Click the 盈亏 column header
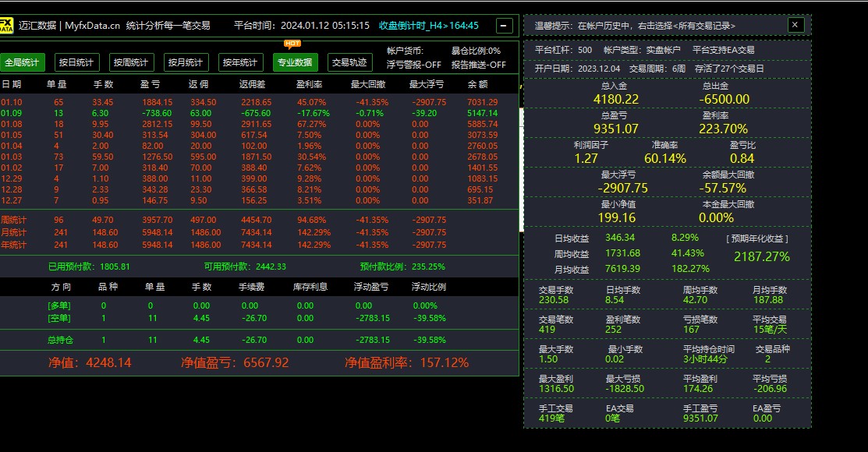 click(x=150, y=84)
